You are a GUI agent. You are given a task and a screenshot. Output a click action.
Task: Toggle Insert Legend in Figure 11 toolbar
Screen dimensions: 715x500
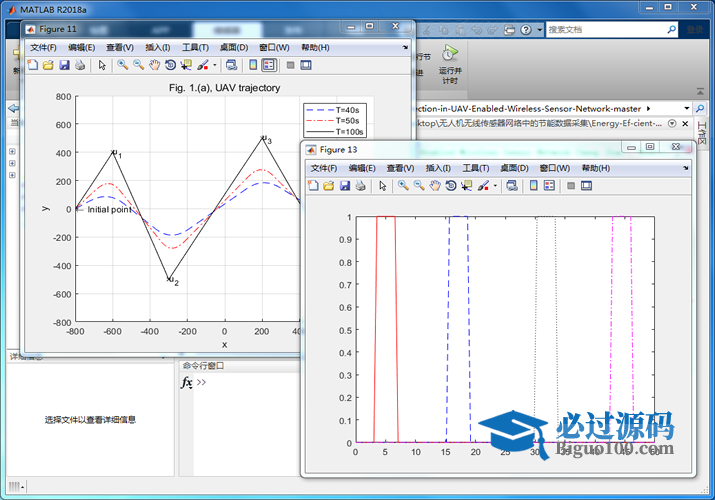click(x=269, y=65)
